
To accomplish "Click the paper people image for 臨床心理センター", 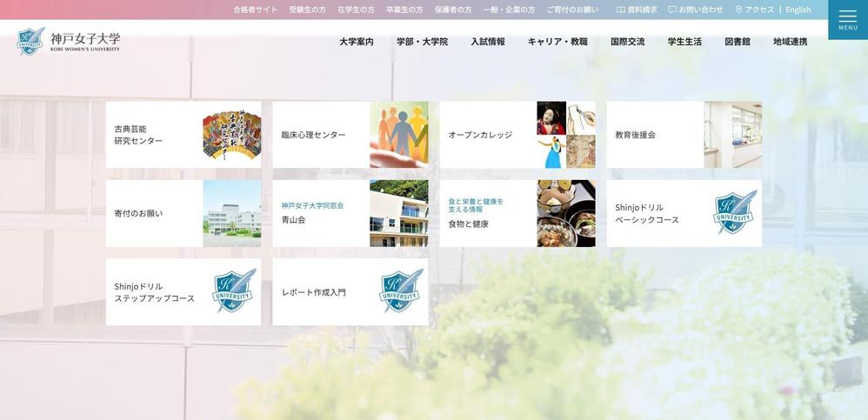I will (399, 135).
